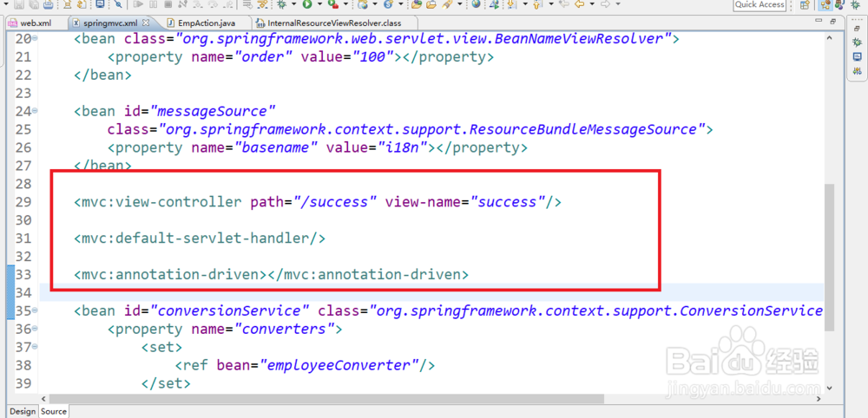
Task: Maximize the editor area
Action: 833,23
